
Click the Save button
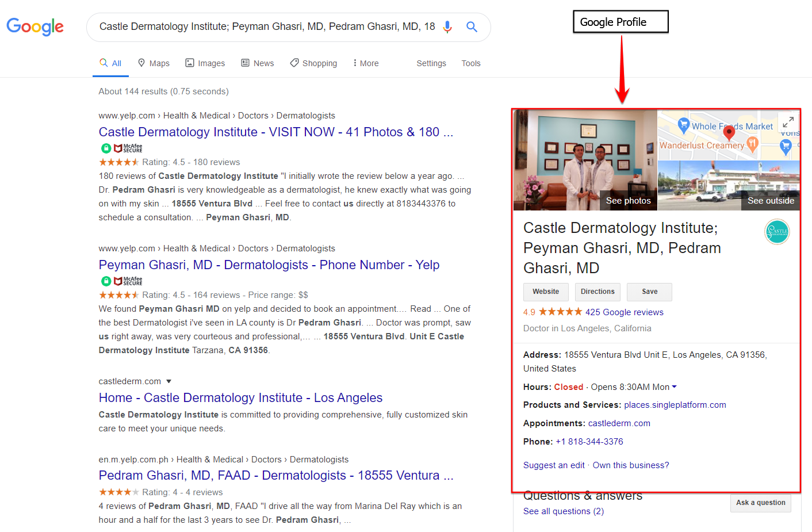click(649, 292)
